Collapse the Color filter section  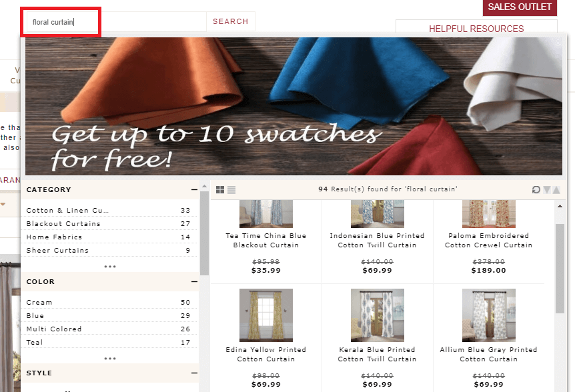194,282
